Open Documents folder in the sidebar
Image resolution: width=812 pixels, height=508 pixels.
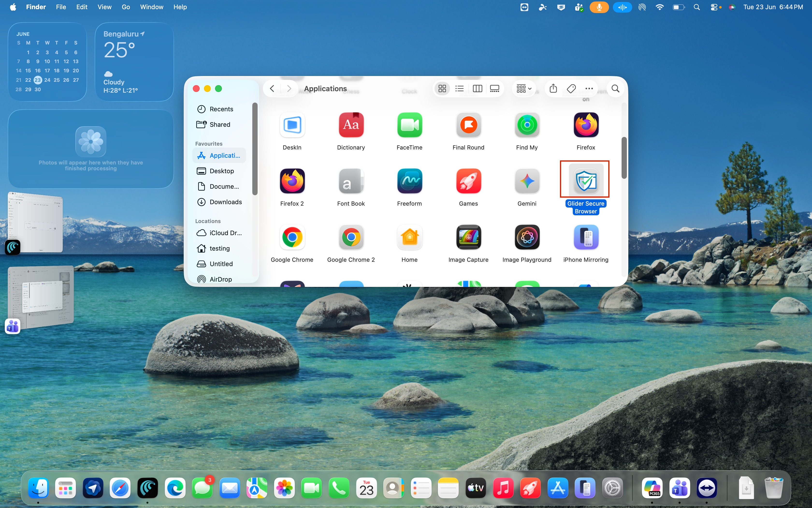(219, 187)
